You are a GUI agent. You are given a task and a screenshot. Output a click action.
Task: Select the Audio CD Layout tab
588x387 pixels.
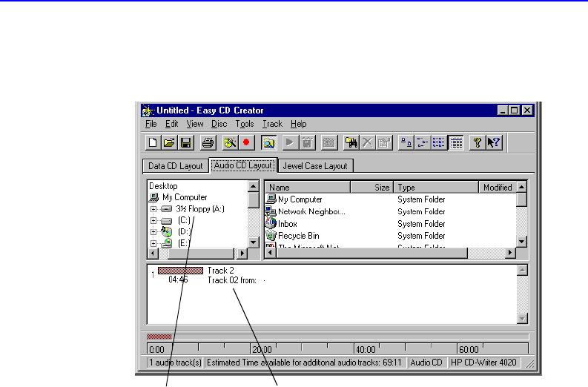click(243, 165)
